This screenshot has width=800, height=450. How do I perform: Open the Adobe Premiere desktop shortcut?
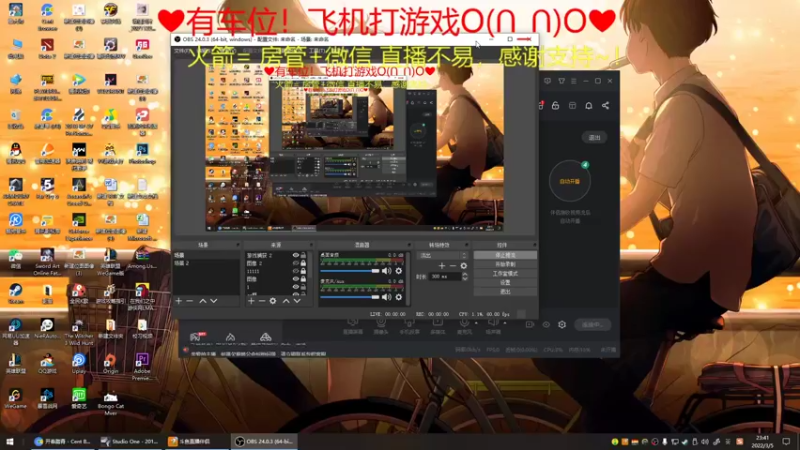coord(142,366)
